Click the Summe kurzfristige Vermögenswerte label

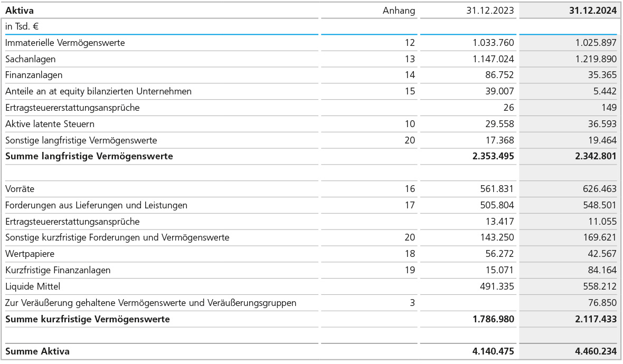87,319
